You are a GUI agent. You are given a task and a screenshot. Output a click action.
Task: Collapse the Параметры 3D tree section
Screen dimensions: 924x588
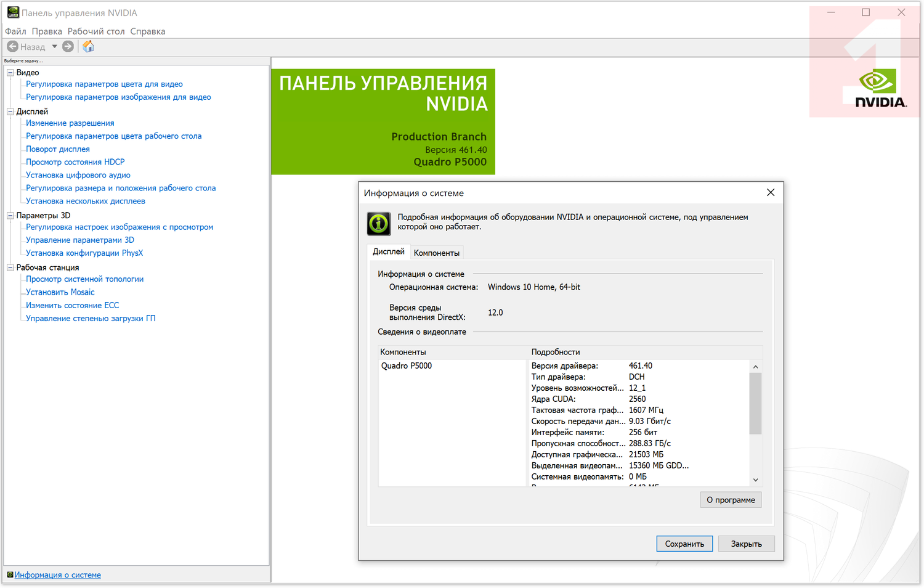click(x=10, y=216)
